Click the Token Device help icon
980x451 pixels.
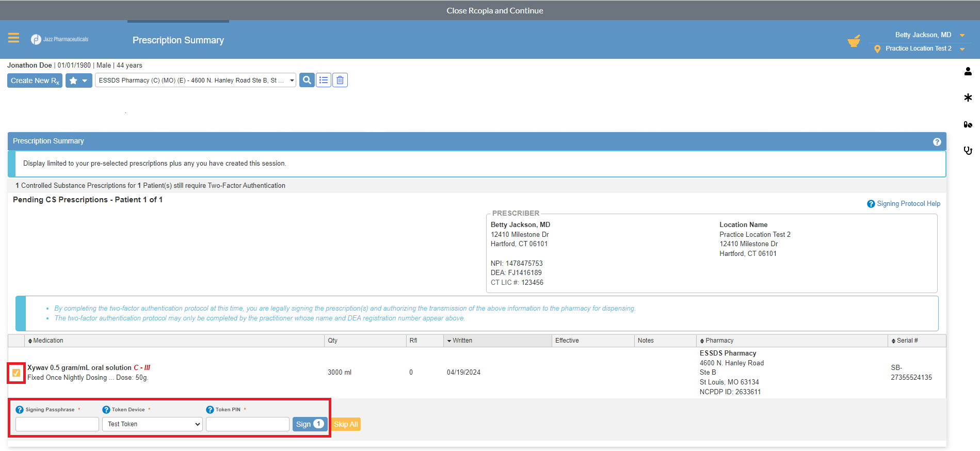[106, 410]
